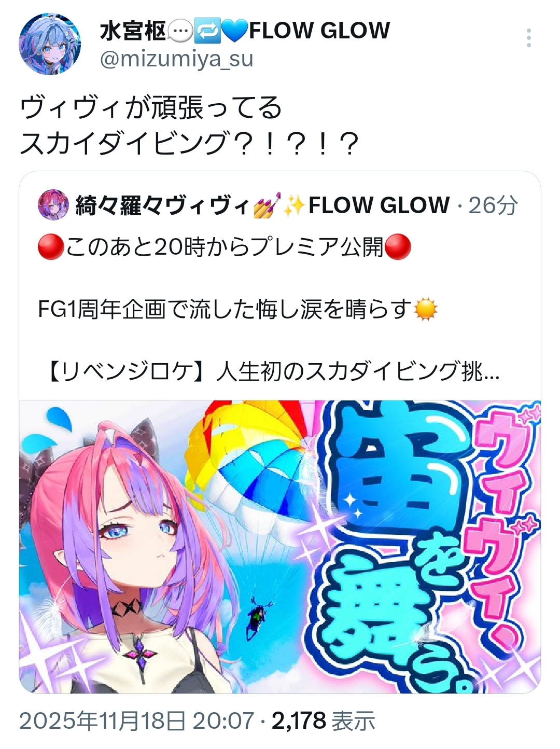Tap the retweet arrows emoji in display name
560x749 pixels.
tap(207, 31)
